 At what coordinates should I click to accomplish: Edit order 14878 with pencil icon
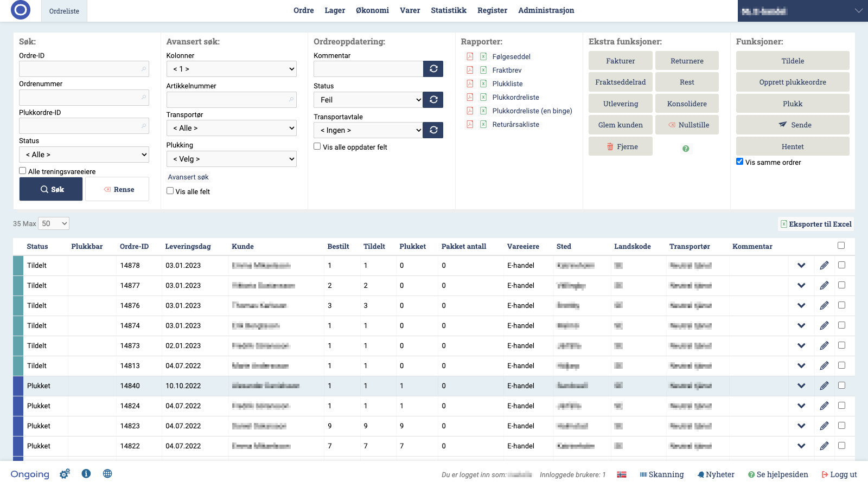[824, 265]
